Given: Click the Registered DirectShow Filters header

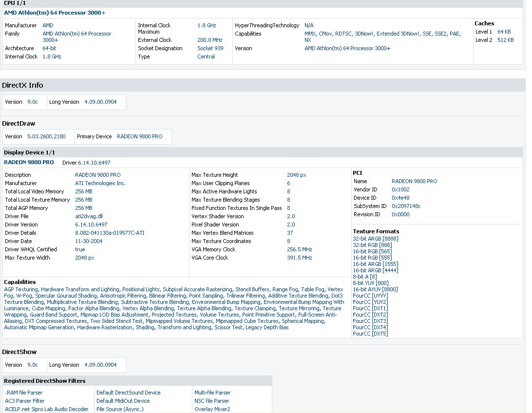Looking at the screenshot, I should (x=44, y=381).
